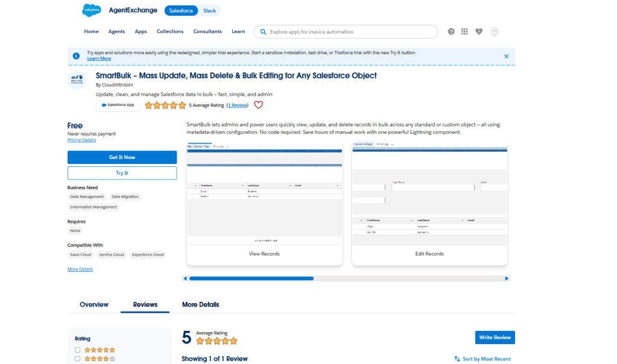Switch to the Overview tab
Viewport: 617px width, 364px height.
[94, 304]
